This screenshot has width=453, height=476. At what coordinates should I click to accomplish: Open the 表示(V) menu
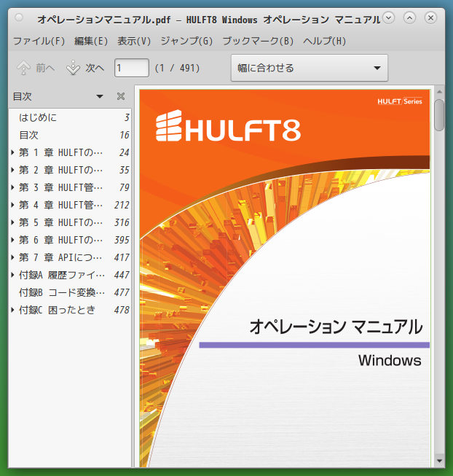[134, 41]
